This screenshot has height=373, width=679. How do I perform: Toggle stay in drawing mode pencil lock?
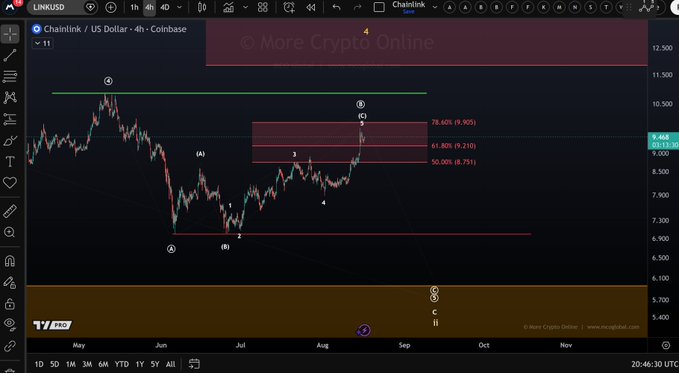[x=10, y=282]
